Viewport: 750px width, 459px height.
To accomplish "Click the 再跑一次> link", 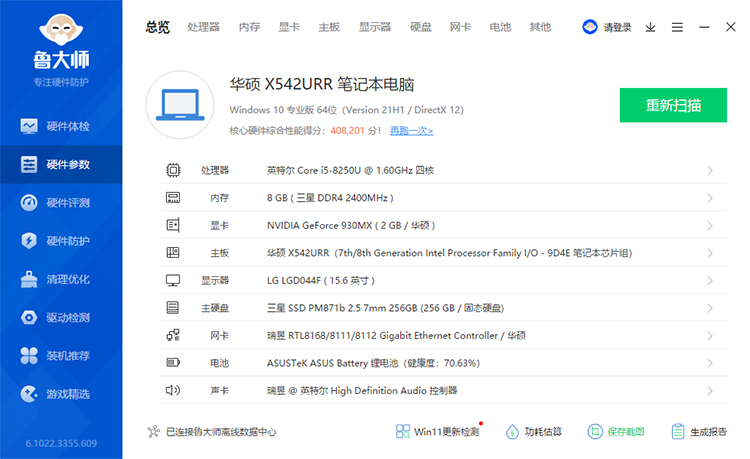I will coord(411,131).
